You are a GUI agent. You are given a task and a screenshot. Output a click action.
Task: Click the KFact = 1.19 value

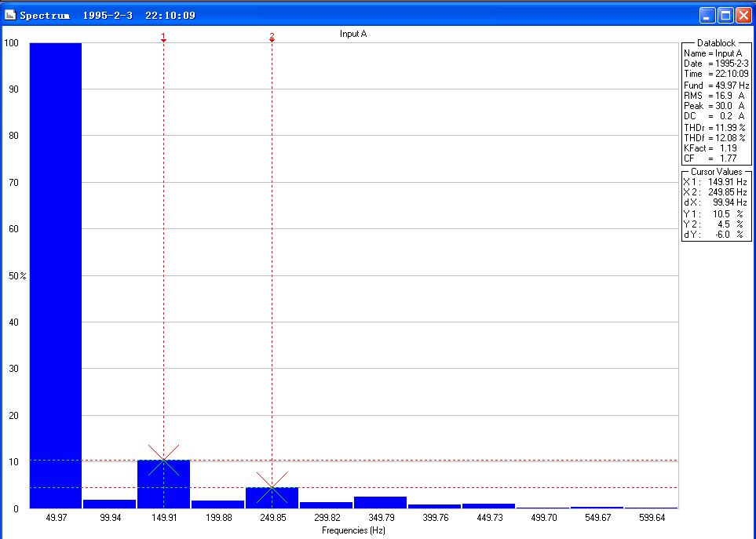pos(710,147)
